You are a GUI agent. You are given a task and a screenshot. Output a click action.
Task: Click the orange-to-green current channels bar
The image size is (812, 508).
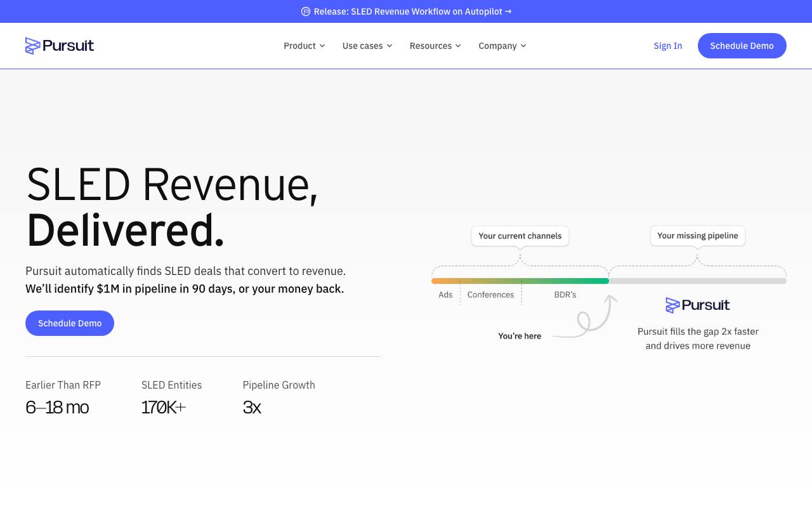pos(520,281)
